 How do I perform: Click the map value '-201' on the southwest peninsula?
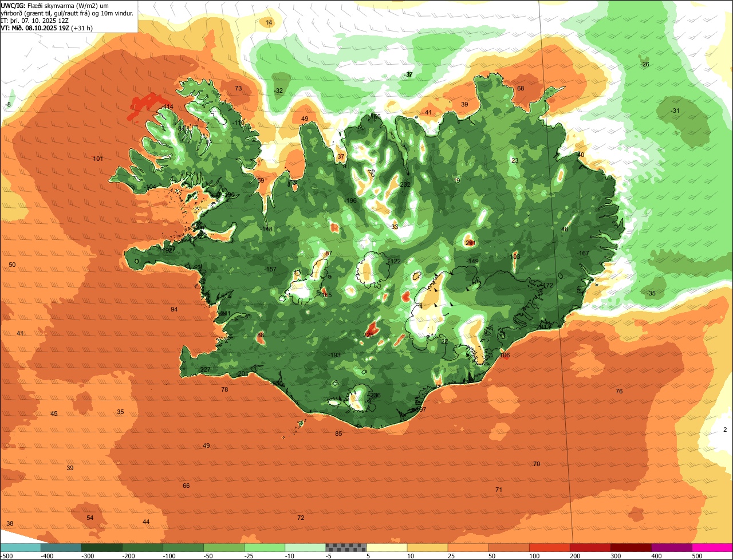(242, 373)
